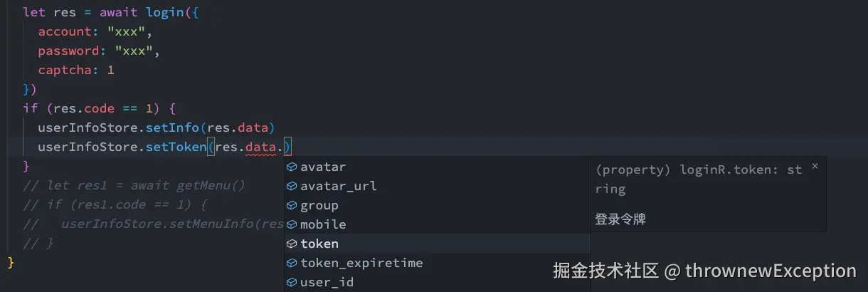This screenshot has height=292, width=868.
Task: Click the commented getMenu line
Action: coord(134,186)
